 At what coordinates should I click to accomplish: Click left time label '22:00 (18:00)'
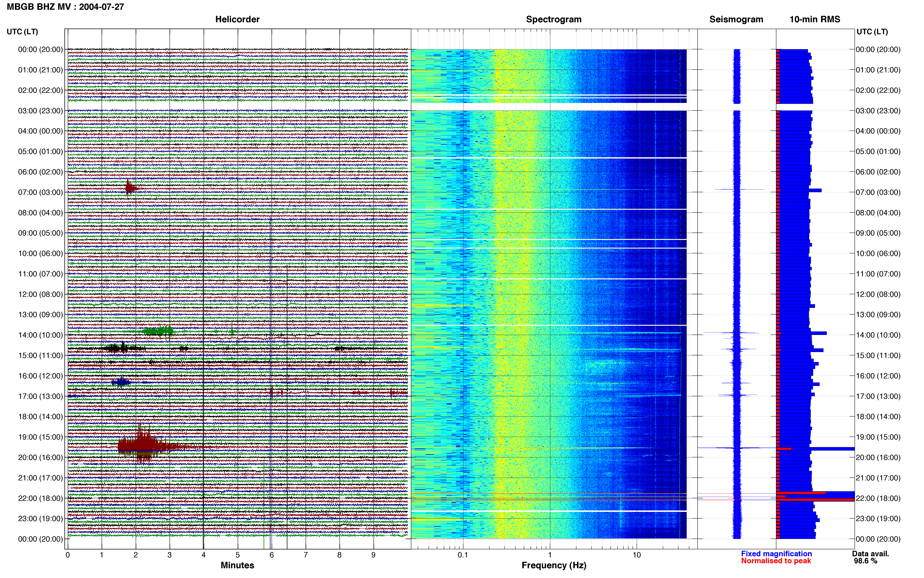pos(41,498)
